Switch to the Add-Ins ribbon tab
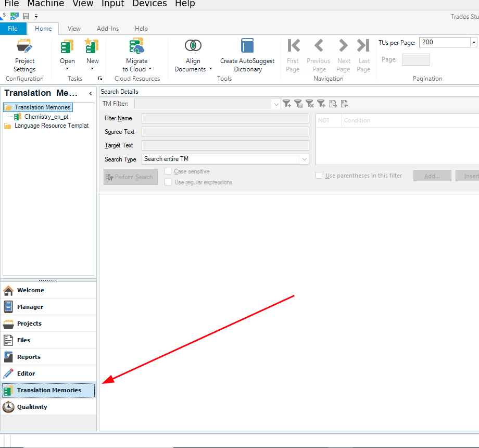The width and height of the screenshot is (479, 448). click(x=108, y=29)
